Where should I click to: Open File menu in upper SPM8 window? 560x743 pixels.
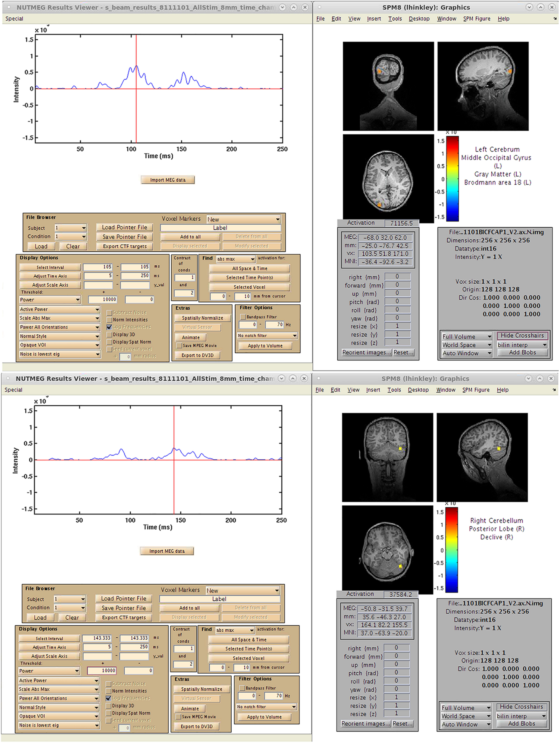(321, 19)
